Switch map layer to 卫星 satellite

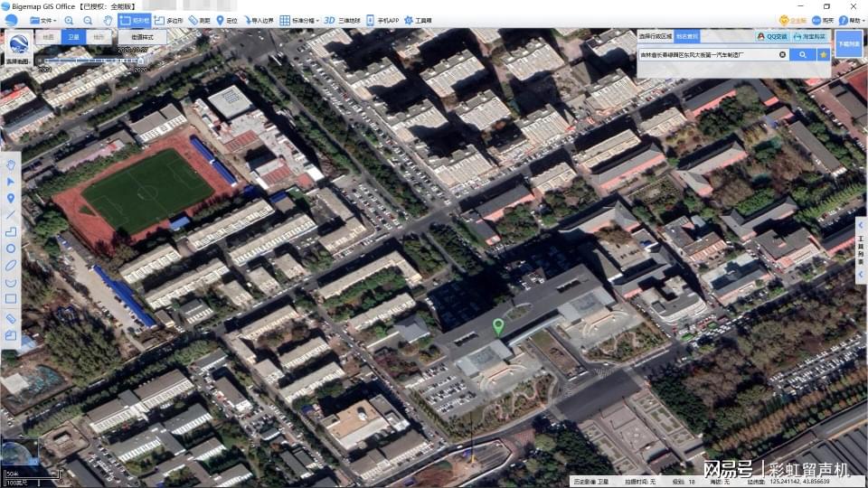tap(74, 37)
